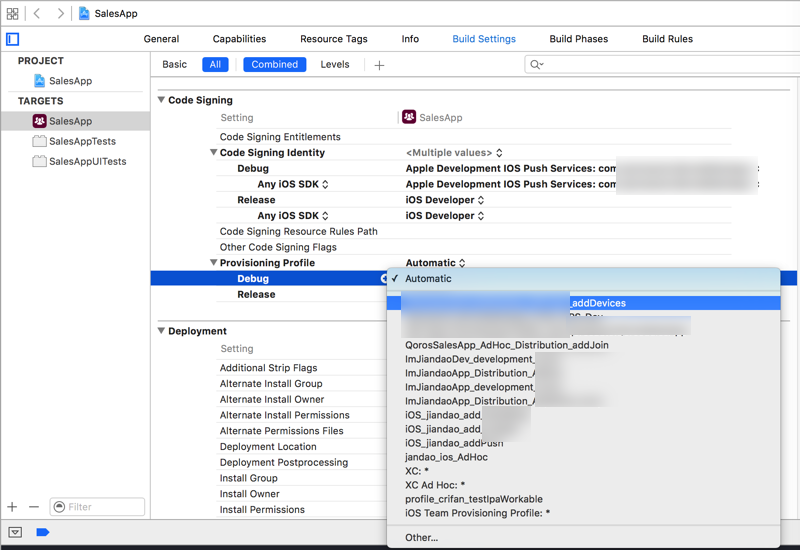Open Release iOS Developer identity popup

coord(444,200)
